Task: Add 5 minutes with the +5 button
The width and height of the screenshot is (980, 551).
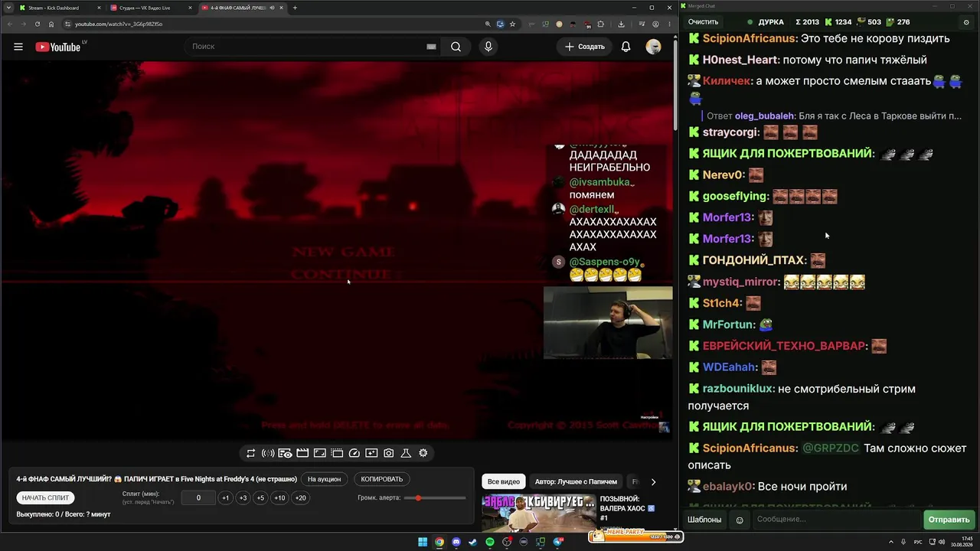Action: pos(260,497)
